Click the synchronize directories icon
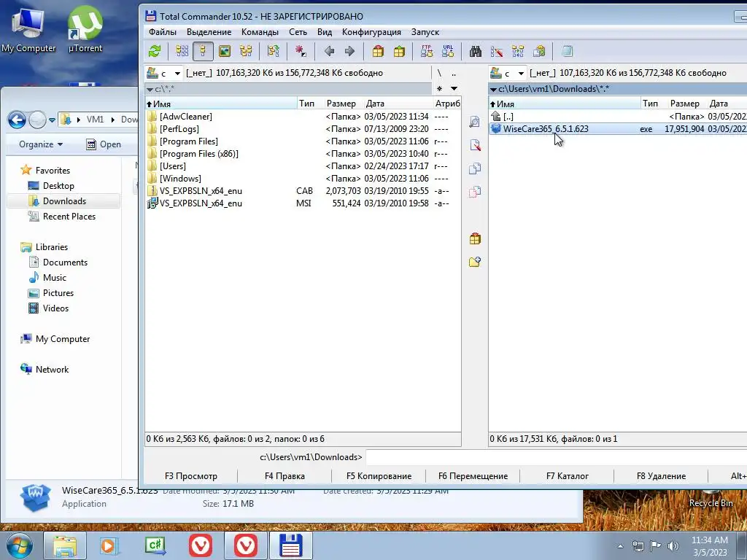The image size is (747, 560). coord(518,51)
